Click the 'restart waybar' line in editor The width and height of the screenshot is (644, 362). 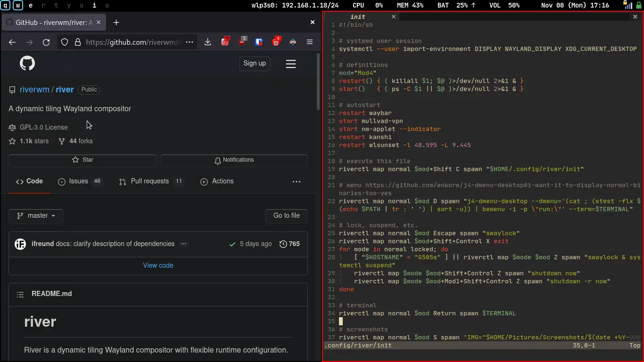coord(365,113)
